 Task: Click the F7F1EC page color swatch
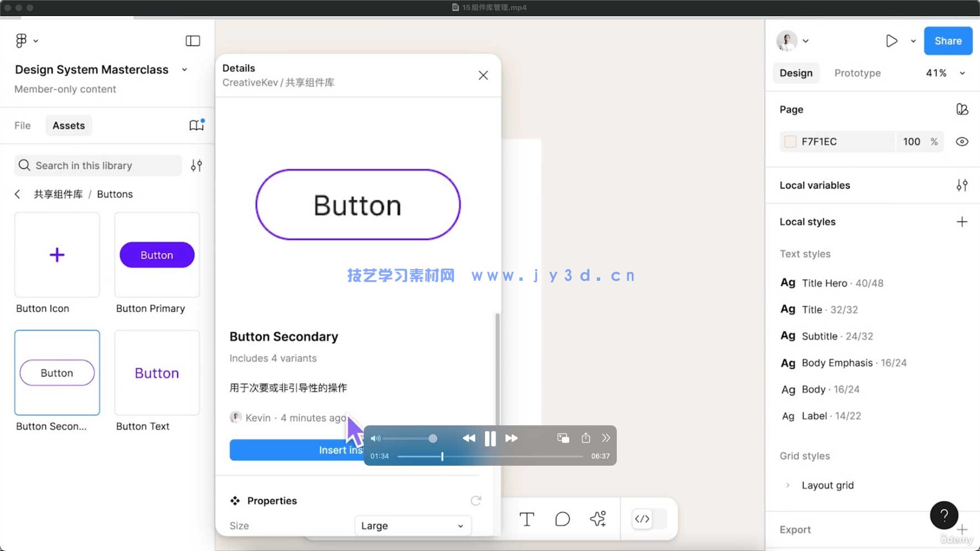coord(790,141)
